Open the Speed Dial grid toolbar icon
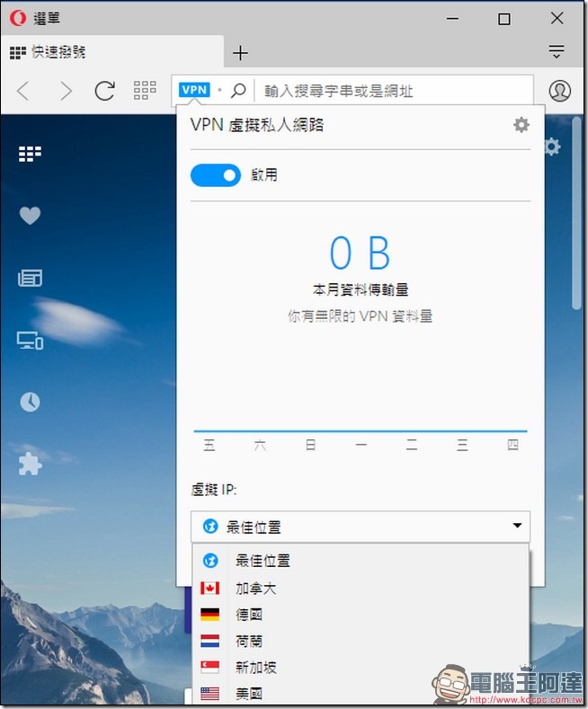Viewport: 588px width, 709px height. [145, 91]
